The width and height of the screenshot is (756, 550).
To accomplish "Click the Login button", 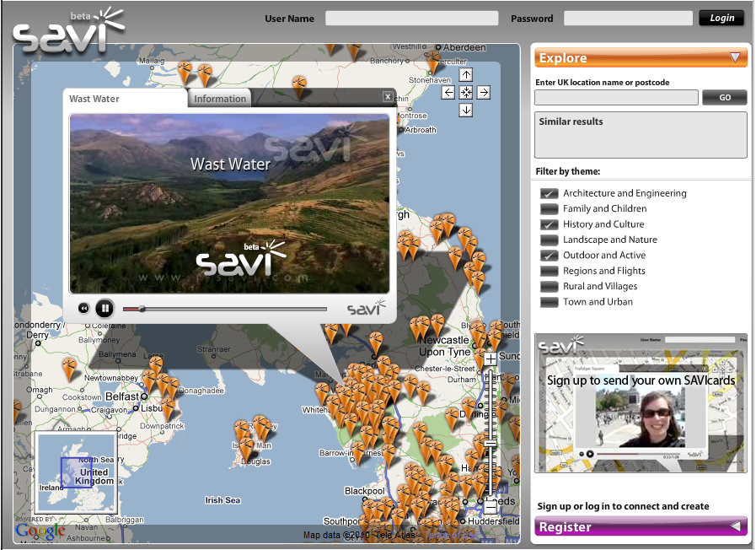I will (721, 18).
